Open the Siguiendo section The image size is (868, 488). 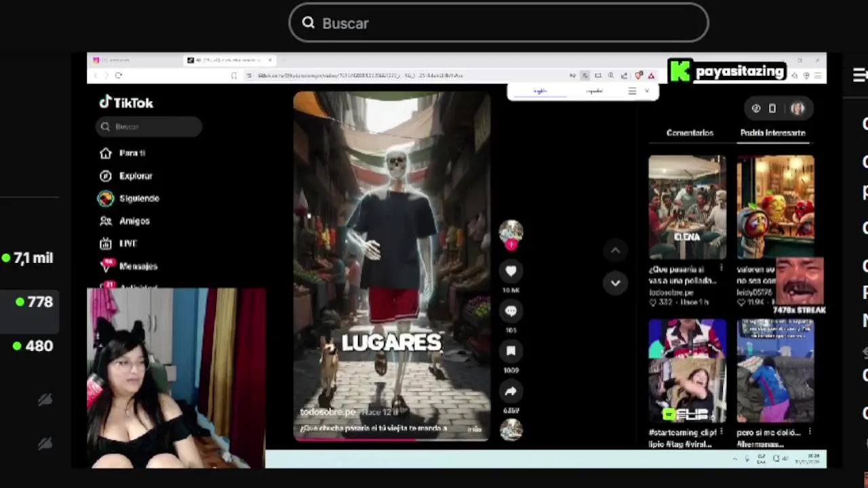129,198
